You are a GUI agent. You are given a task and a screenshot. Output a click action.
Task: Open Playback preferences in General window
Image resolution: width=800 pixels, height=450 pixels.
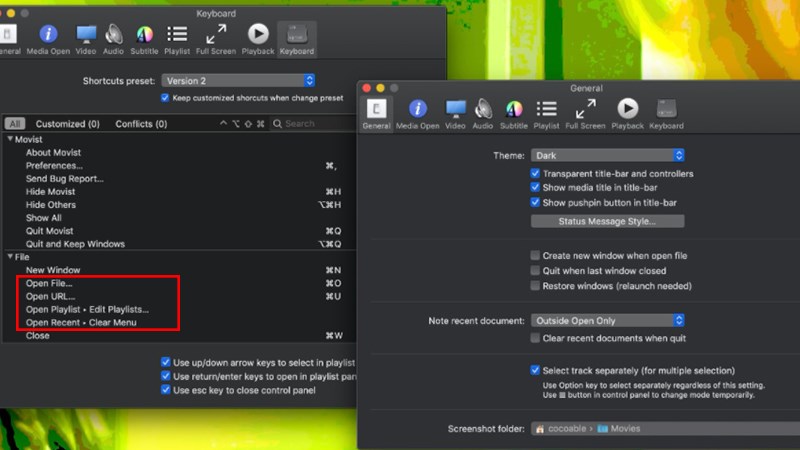tap(627, 113)
